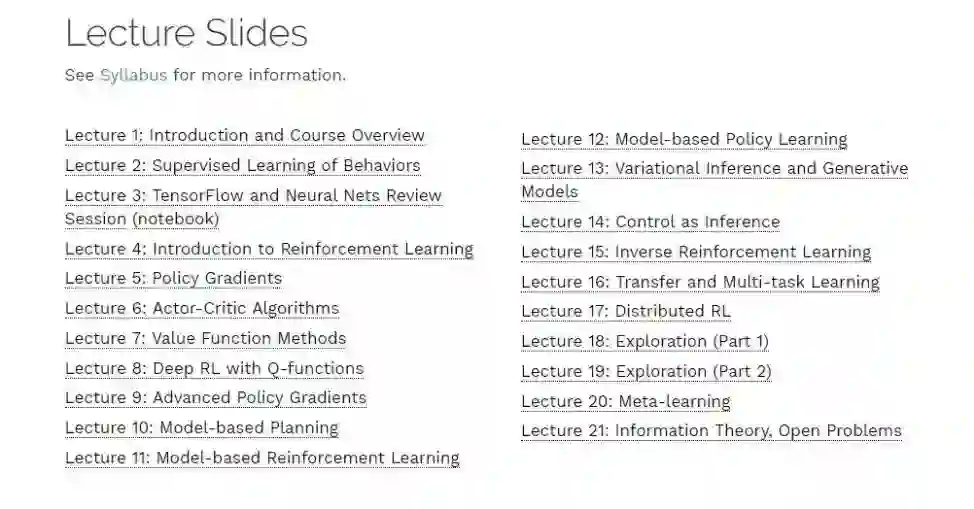
Task: Click Lecture 9: Advanced Policy Gradients
Action: coord(216,398)
